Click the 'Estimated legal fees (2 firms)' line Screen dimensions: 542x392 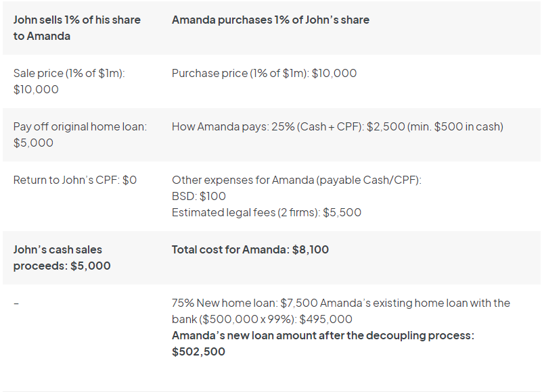tap(267, 212)
